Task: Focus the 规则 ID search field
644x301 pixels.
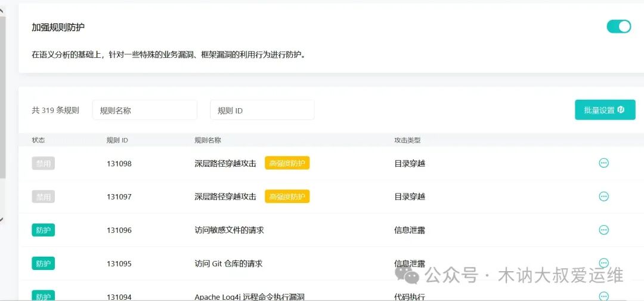Action: tap(262, 110)
